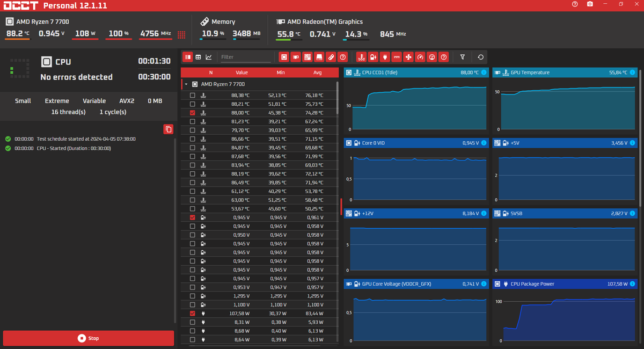The image size is (644, 349).
Task: Click the AVX2 instruction set label
Action: (127, 101)
